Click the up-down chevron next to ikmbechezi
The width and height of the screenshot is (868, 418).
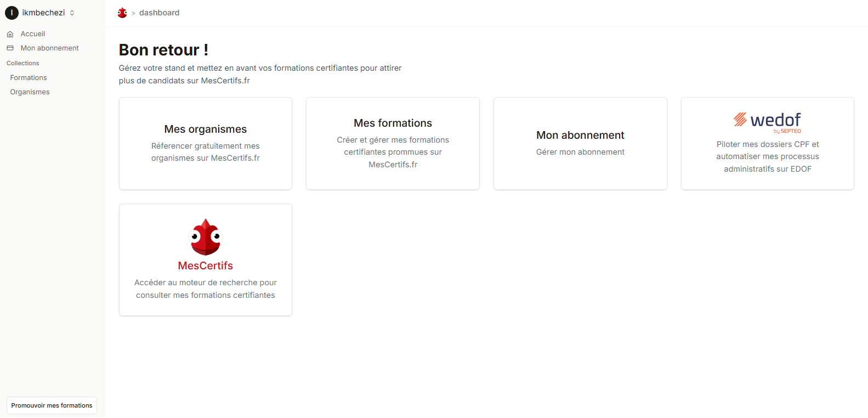tap(72, 13)
